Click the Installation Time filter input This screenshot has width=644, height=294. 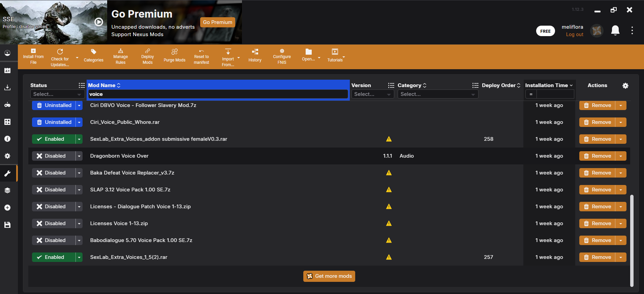tap(555, 94)
